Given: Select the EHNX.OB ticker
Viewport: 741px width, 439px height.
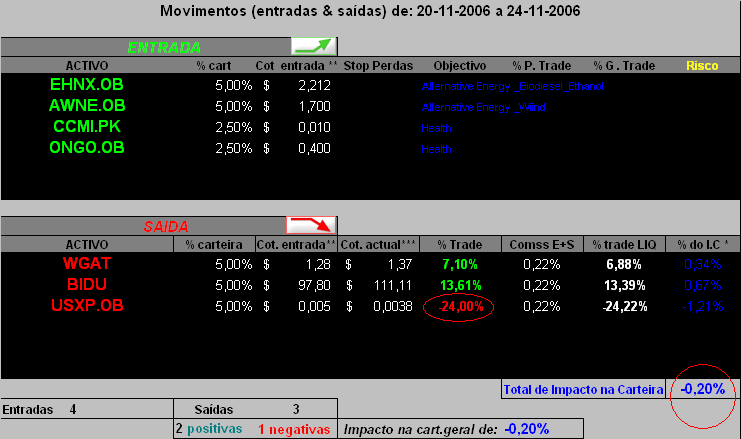Looking at the screenshot, I should pos(86,85).
